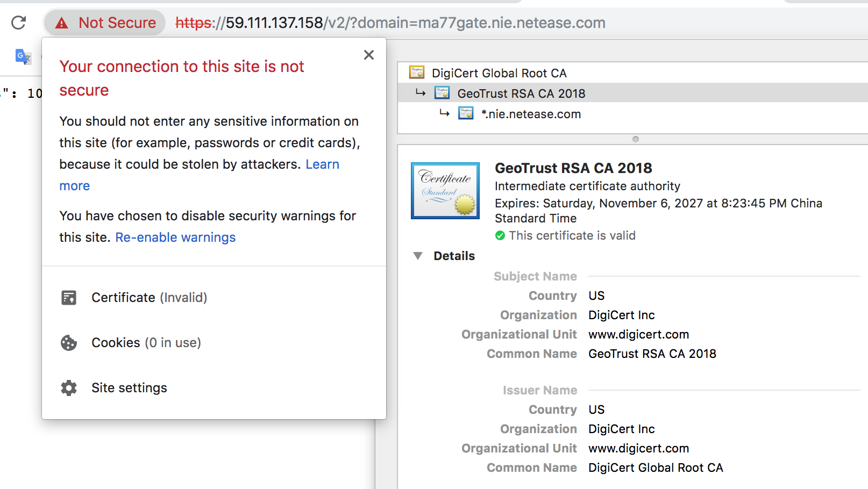Click the pane divider handle dot
The width and height of the screenshot is (868, 489).
point(636,139)
